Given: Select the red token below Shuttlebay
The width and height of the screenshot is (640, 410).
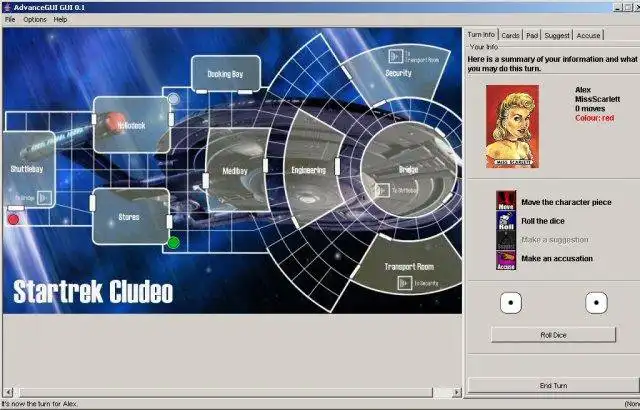Looking at the screenshot, I should (x=13, y=220).
